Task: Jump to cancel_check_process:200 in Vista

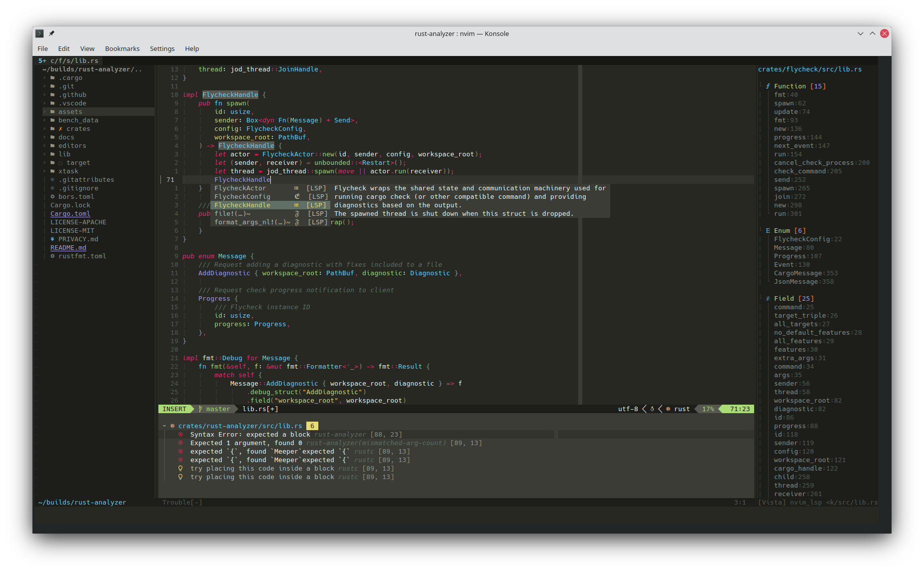Action: pos(822,163)
